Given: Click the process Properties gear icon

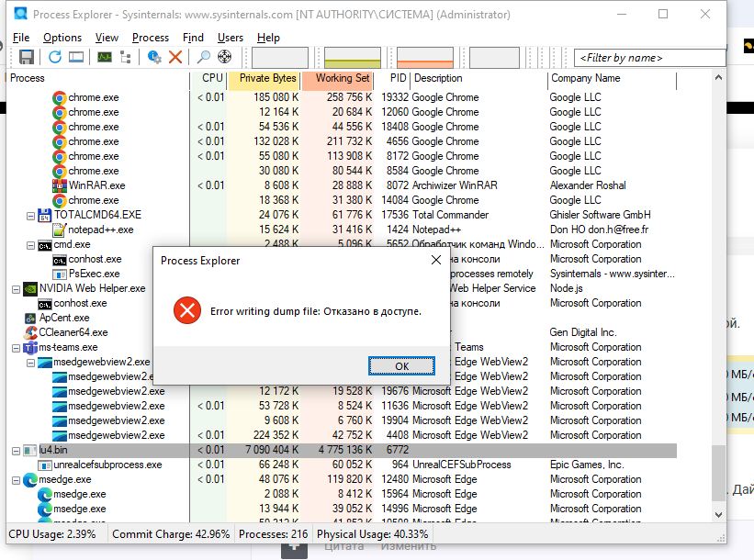Looking at the screenshot, I should point(154,57).
